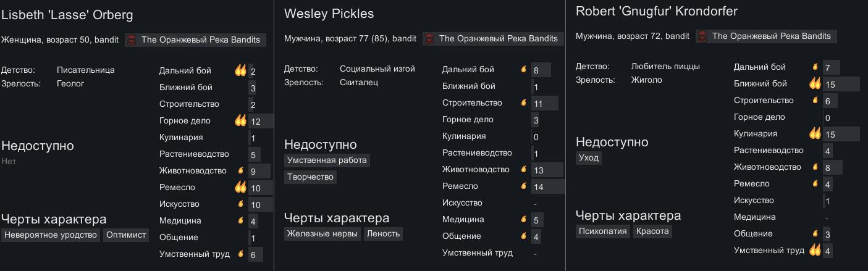Open Robert's The Оранжевый Река Bandits faction link
This screenshot has height=271, width=868.
tap(766, 36)
